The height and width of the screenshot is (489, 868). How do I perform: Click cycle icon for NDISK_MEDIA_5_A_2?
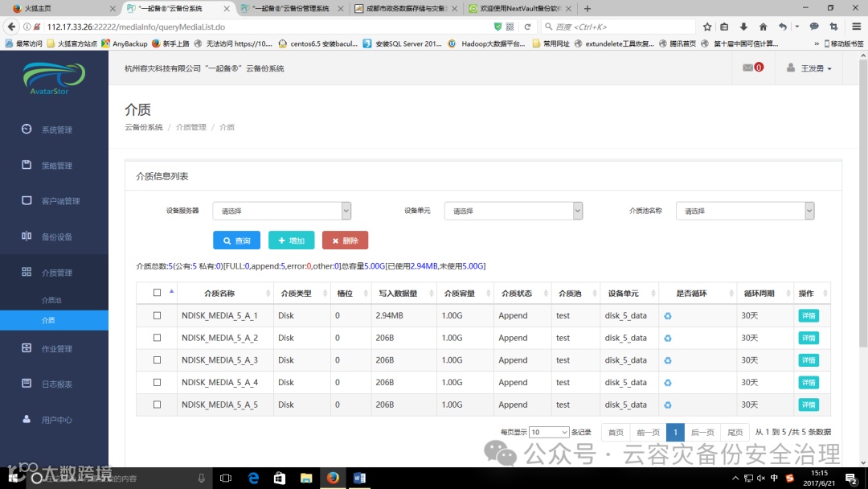(668, 339)
